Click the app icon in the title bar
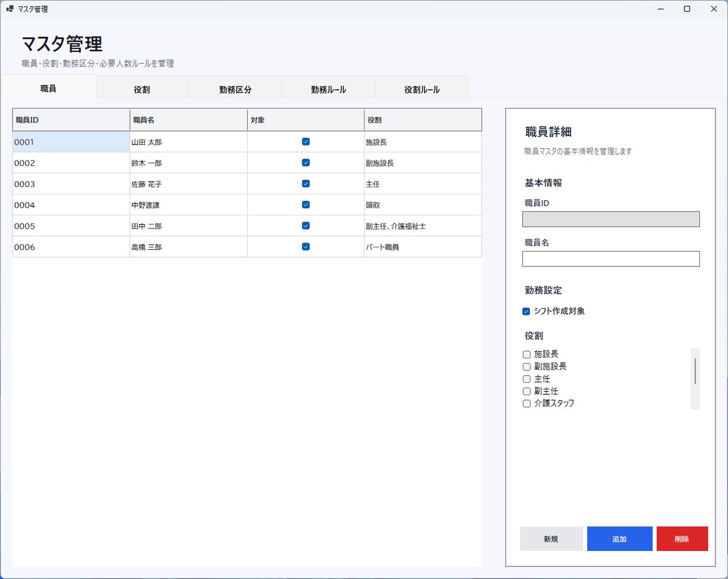728x579 pixels. tap(10, 9)
